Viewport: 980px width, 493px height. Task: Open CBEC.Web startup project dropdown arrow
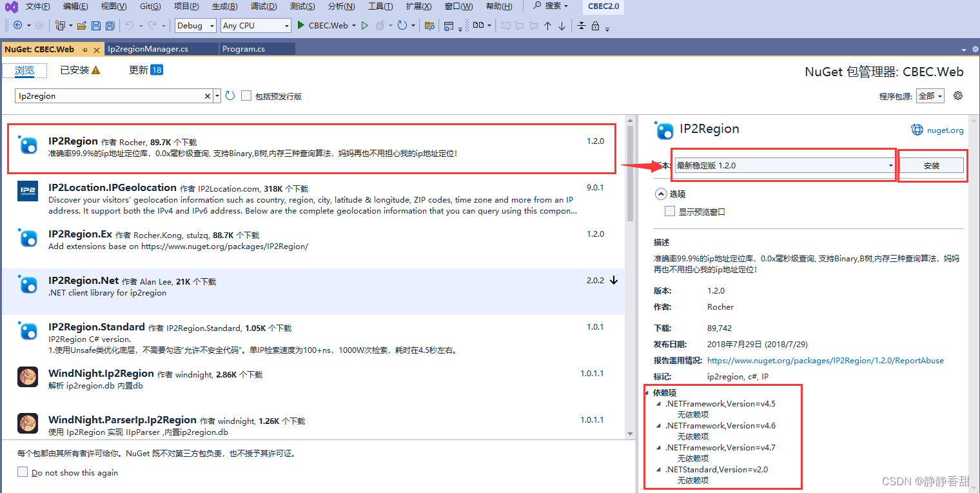tap(354, 26)
